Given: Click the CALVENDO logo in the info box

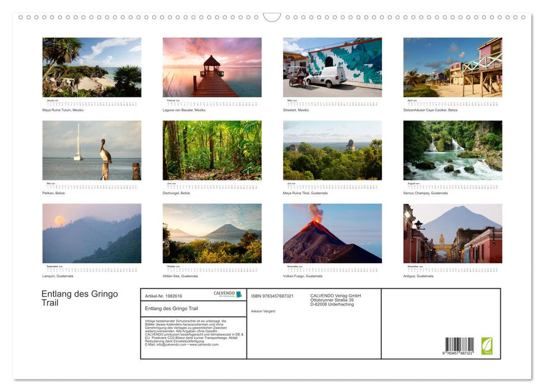Looking at the screenshot, I should pyautogui.click(x=227, y=294).
